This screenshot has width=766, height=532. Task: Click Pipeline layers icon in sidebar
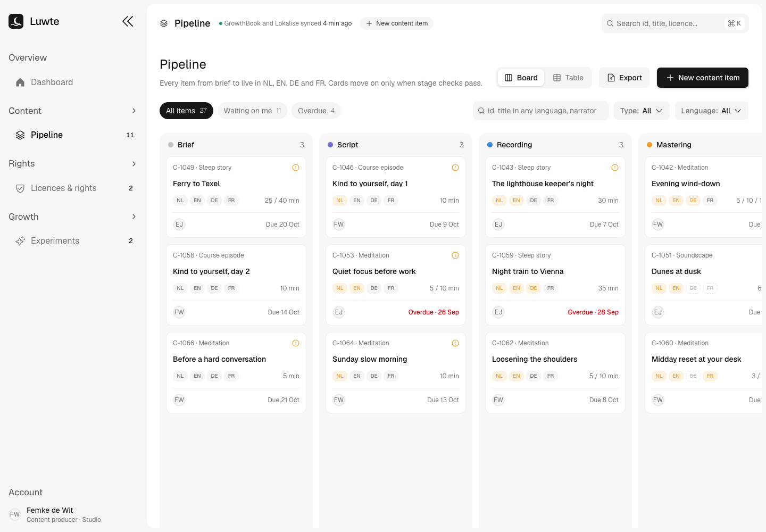[20, 135]
